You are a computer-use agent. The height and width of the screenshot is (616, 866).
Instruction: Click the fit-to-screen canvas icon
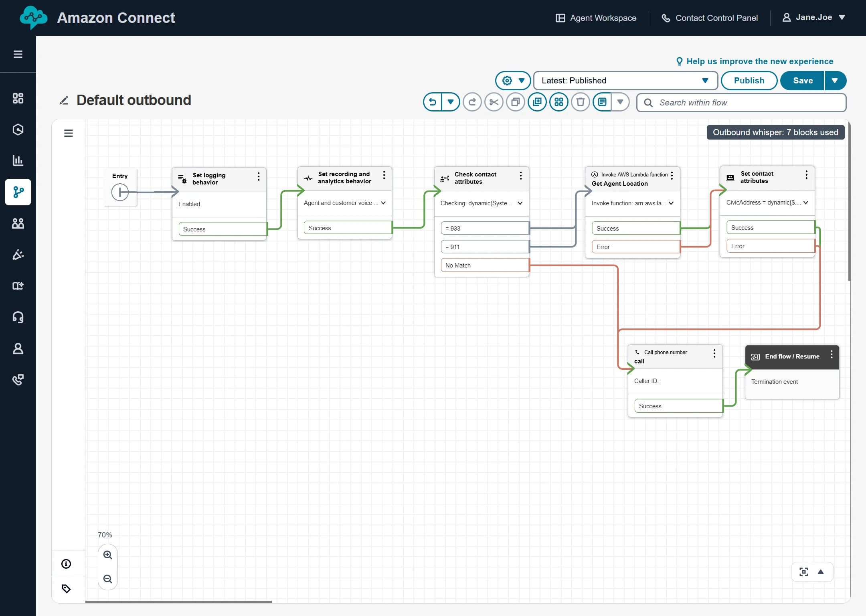coord(803,572)
